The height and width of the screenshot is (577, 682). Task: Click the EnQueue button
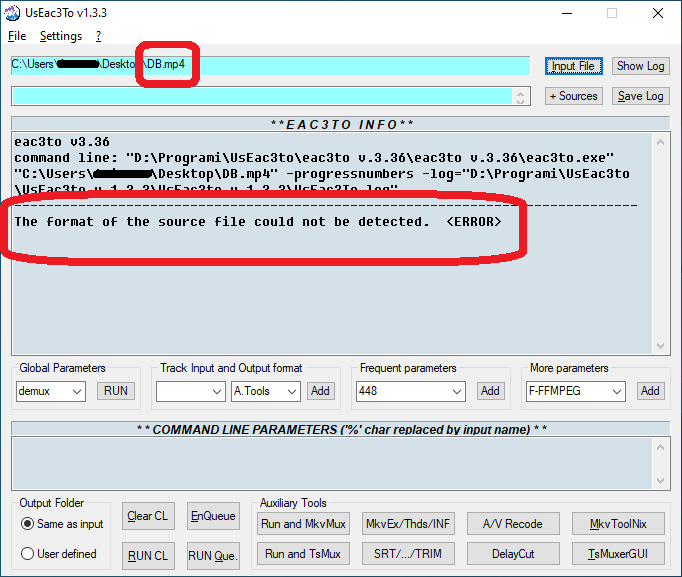(x=213, y=516)
